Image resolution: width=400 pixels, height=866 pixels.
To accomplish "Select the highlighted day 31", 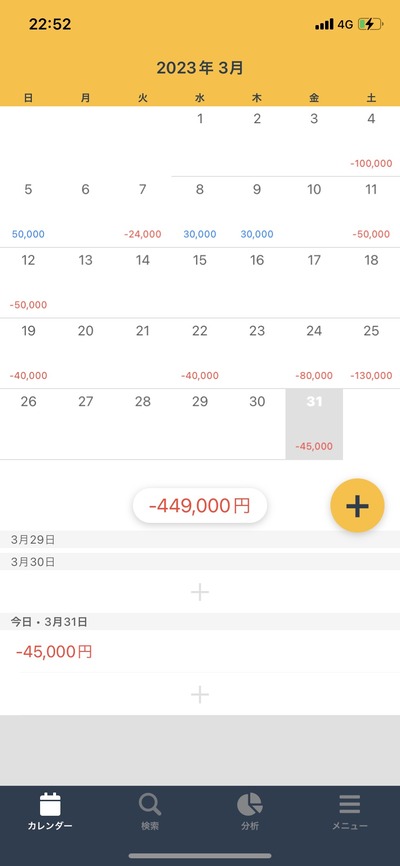I will pos(314,424).
